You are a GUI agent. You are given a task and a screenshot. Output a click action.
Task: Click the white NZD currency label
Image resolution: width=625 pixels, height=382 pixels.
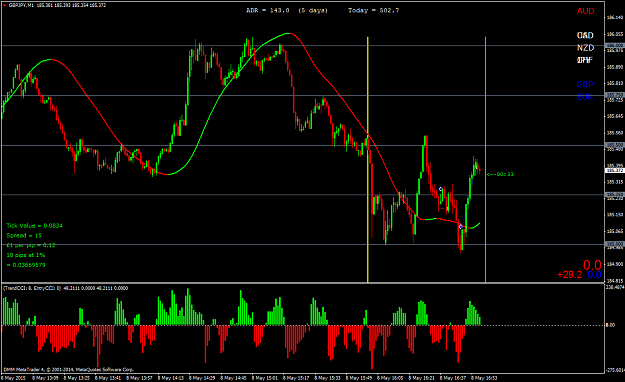point(585,48)
